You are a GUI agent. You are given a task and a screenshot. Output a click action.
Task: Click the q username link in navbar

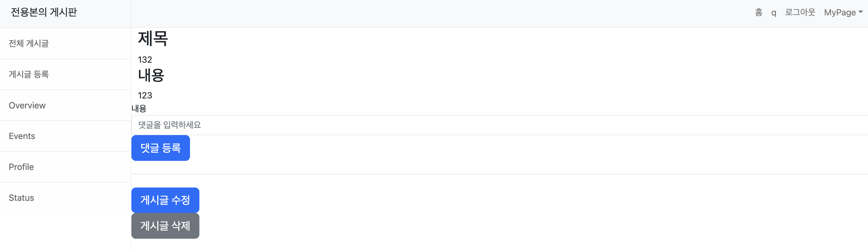coord(774,13)
